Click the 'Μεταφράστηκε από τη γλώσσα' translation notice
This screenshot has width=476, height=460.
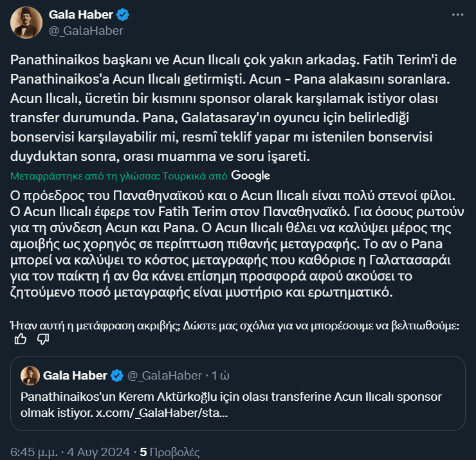[x=119, y=176]
